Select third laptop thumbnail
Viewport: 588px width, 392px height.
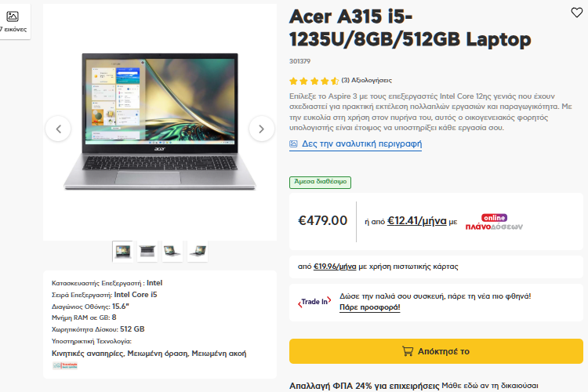point(172,252)
